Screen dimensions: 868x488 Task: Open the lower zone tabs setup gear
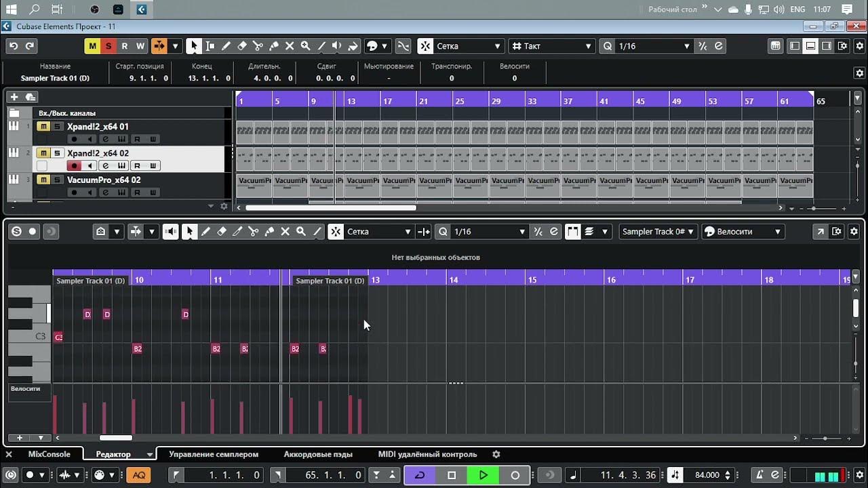coord(496,454)
